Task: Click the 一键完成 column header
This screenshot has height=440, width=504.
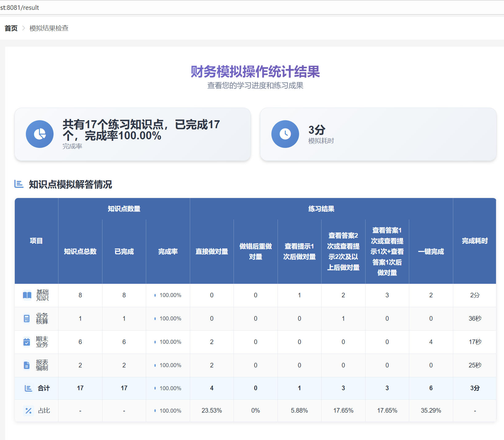Action: point(431,252)
